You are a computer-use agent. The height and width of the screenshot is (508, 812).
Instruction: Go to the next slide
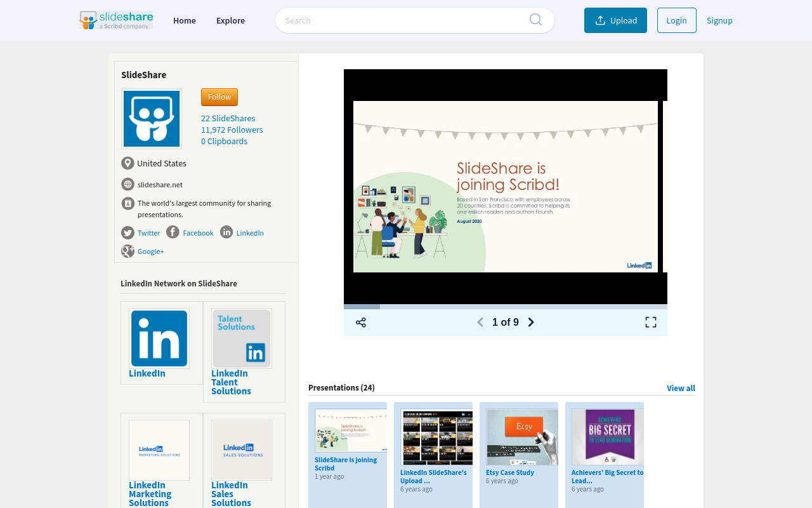pyautogui.click(x=531, y=322)
